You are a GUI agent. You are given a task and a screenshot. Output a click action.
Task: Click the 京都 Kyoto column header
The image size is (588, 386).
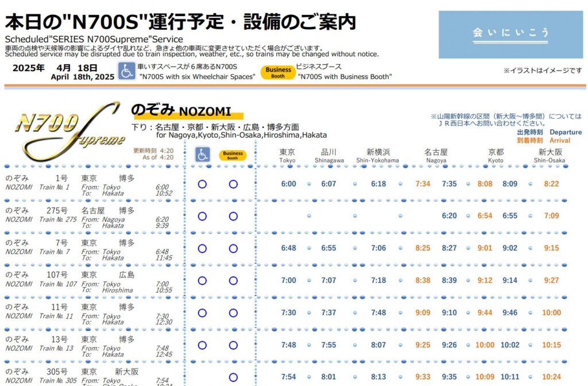pos(496,156)
